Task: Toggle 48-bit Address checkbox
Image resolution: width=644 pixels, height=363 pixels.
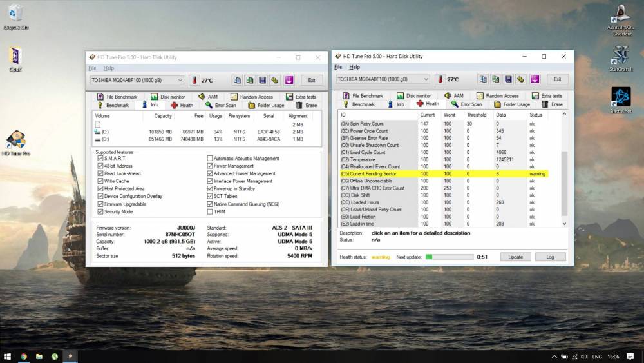Action: [100, 166]
